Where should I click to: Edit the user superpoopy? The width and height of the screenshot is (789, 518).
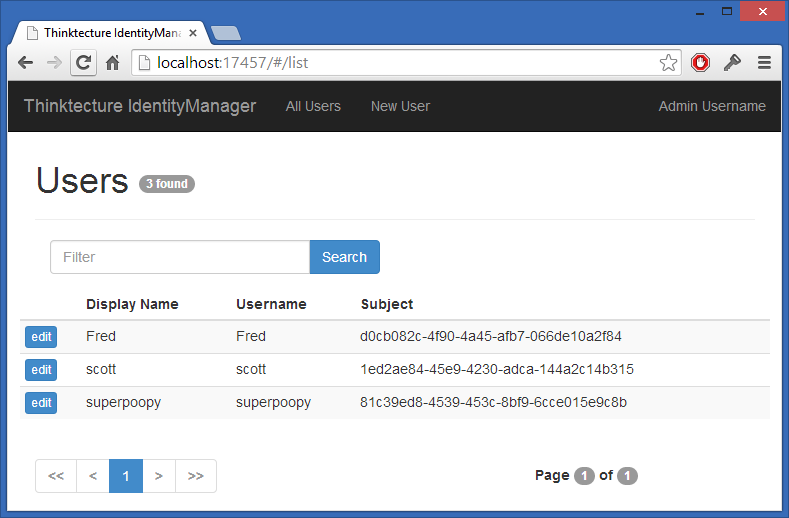point(41,403)
